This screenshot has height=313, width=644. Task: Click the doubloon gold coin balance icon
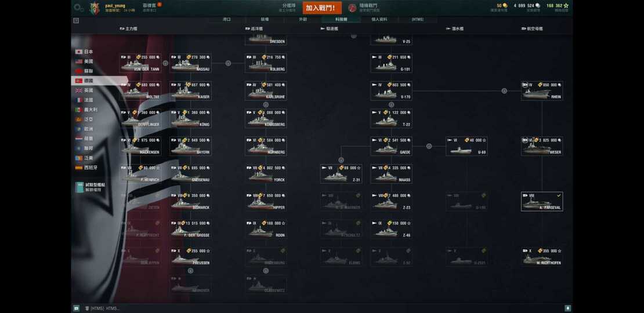[505, 6]
